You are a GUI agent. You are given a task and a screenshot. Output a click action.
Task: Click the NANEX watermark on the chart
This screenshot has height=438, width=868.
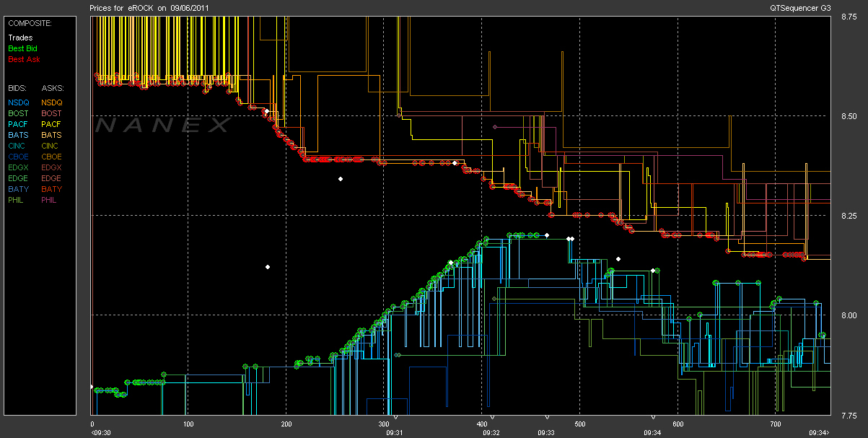click(x=162, y=126)
